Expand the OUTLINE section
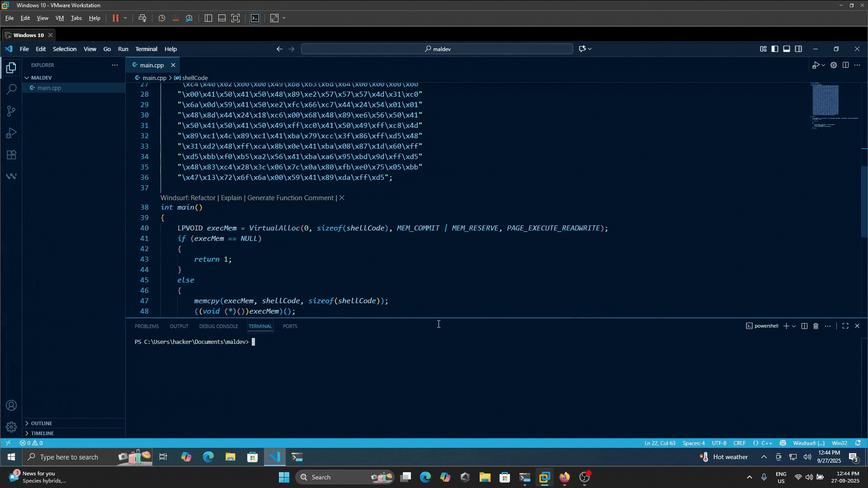 tap(42, 423)
